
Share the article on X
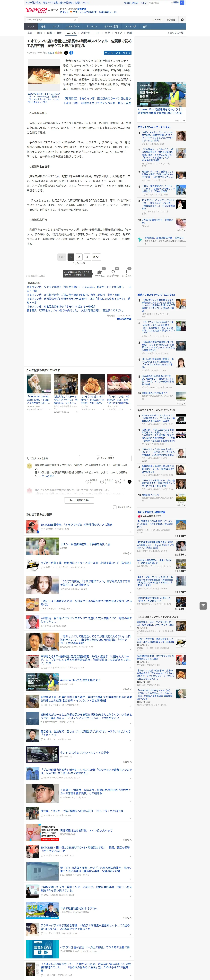66,53
